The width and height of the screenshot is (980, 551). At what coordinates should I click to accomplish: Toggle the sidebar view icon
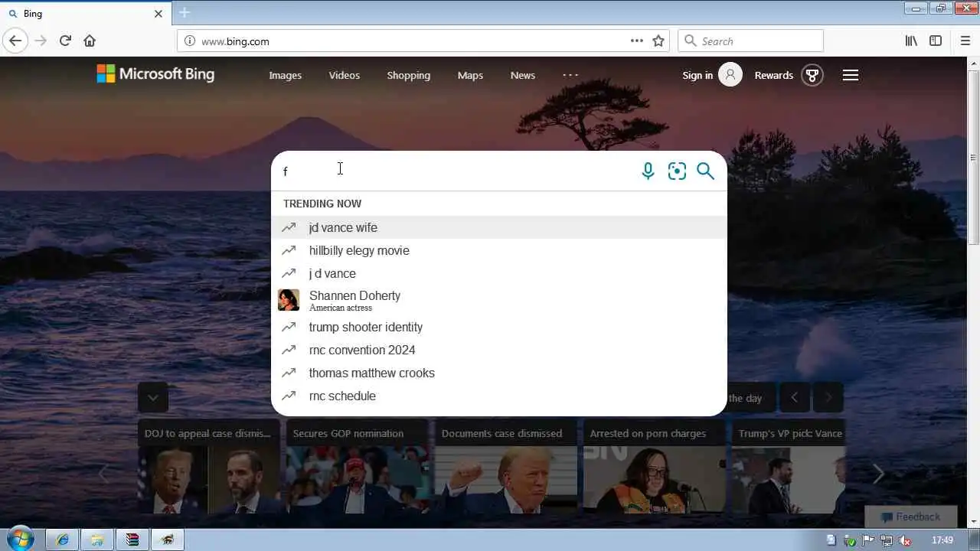pyautogui.click(x=936, y=41)
